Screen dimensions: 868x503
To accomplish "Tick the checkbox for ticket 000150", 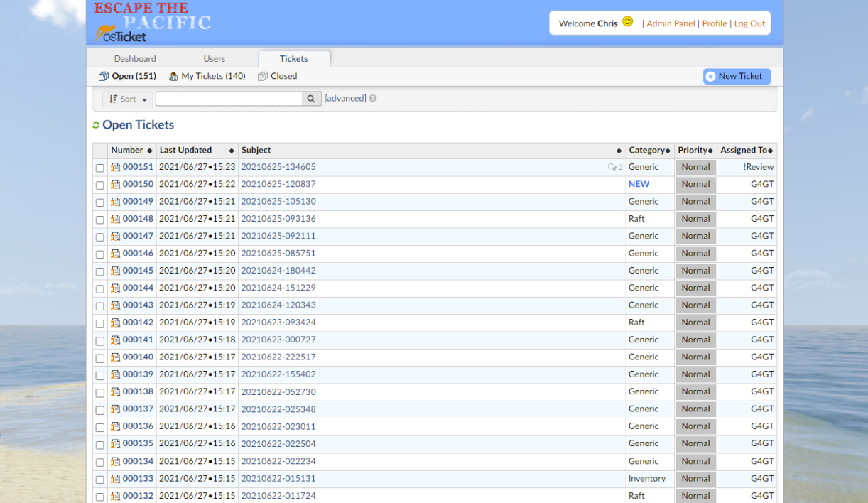I will (100, 185).
